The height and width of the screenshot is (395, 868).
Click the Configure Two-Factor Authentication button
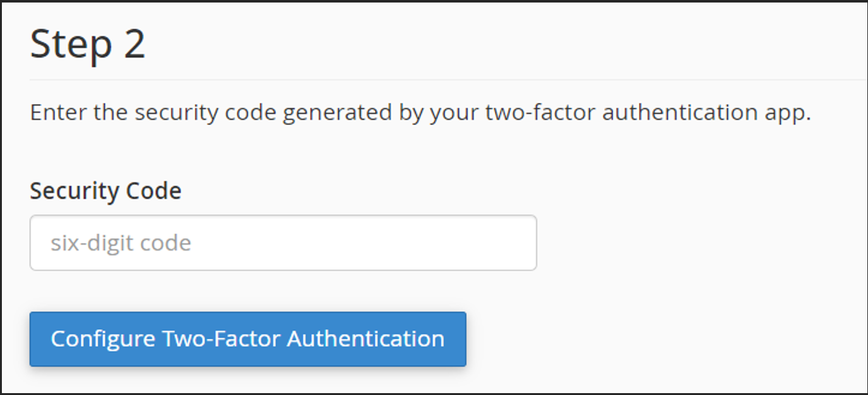[x=247, y=339]
